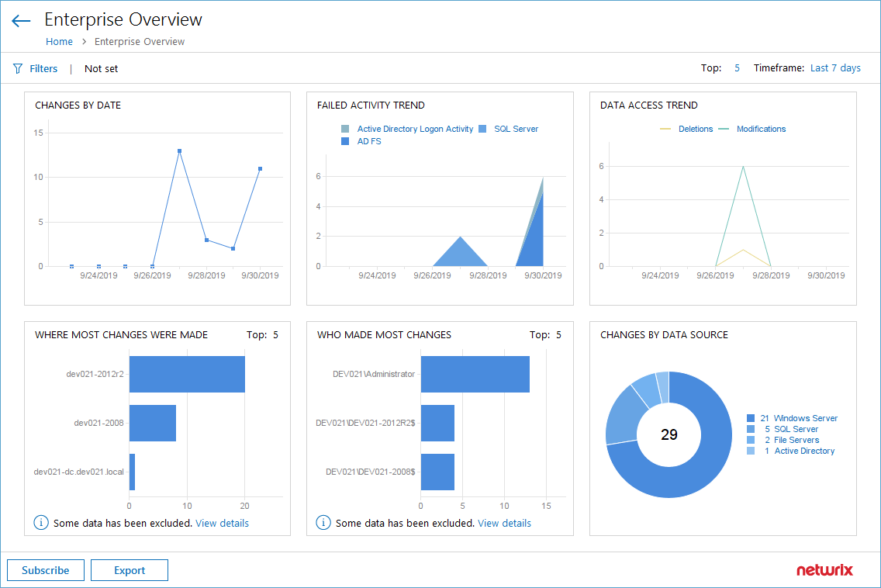Toggle Modifications series in Data Access Trend
This screenshot has width=881, height=588.
(761, 128)
